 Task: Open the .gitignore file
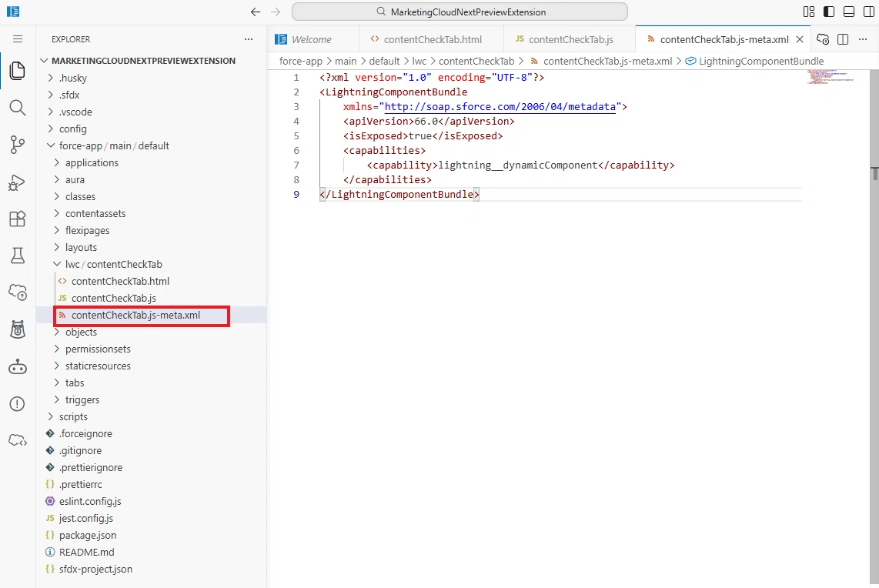[x=80, y=451]
